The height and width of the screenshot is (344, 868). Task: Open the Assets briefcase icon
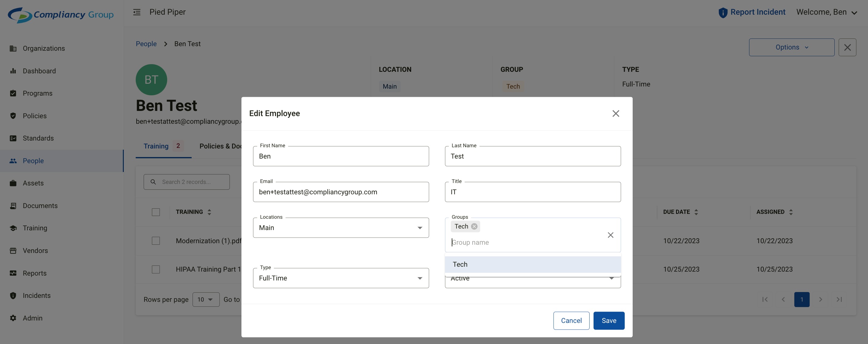point(13,183)
